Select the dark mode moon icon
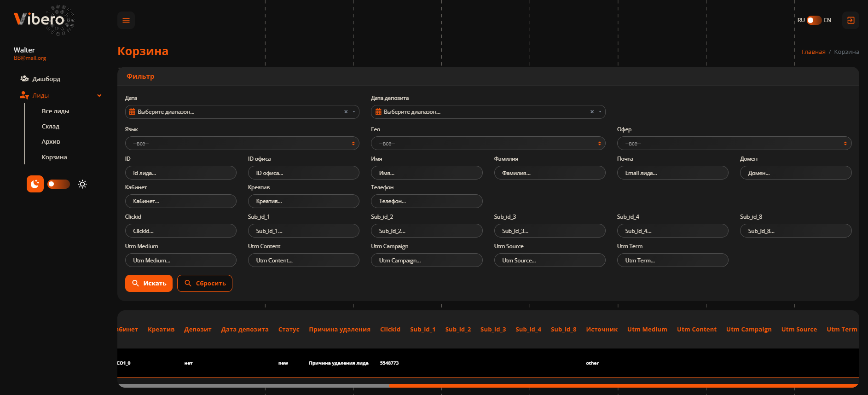 (35, 184)
